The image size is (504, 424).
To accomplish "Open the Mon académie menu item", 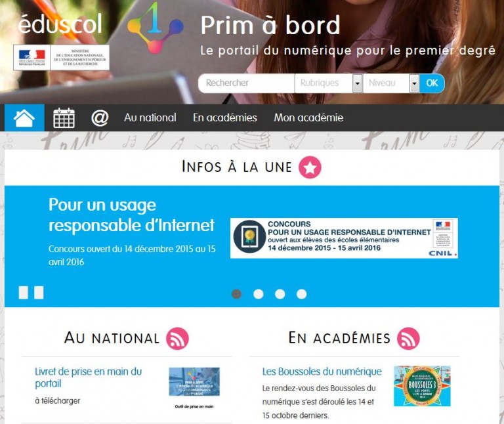I will coord(308,117).
